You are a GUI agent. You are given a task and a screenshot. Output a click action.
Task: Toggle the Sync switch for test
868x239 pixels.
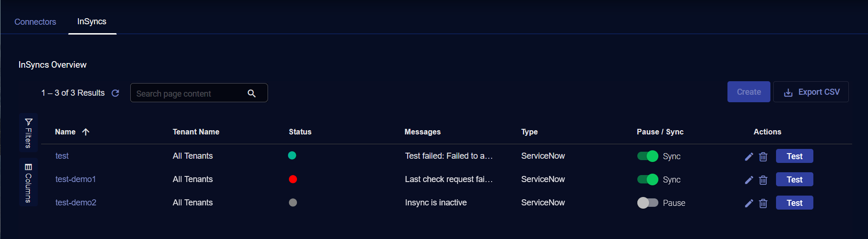pyautogui.click(x=648, y=156)
